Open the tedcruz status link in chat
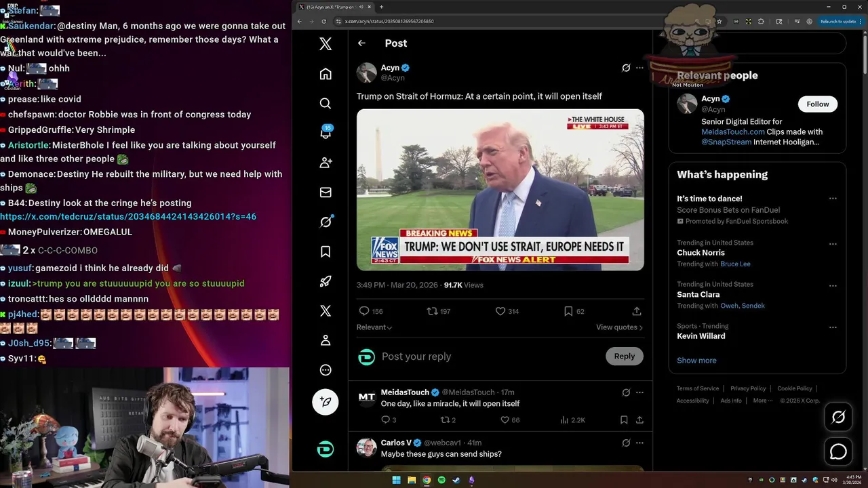 tap(128, 217)
